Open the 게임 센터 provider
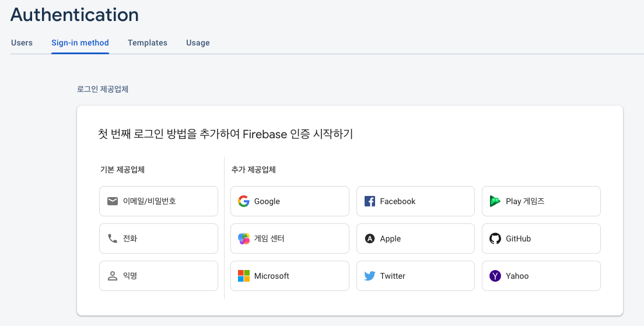 289,239
